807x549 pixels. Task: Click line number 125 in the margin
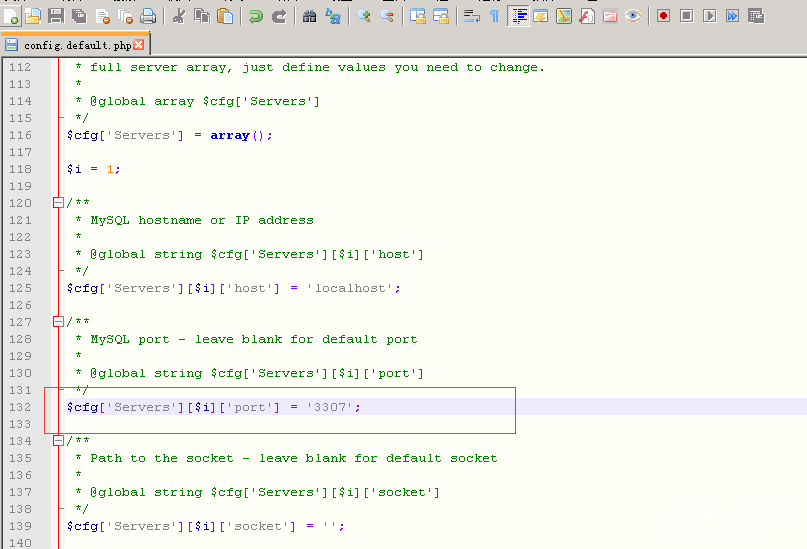pos(20,288)
